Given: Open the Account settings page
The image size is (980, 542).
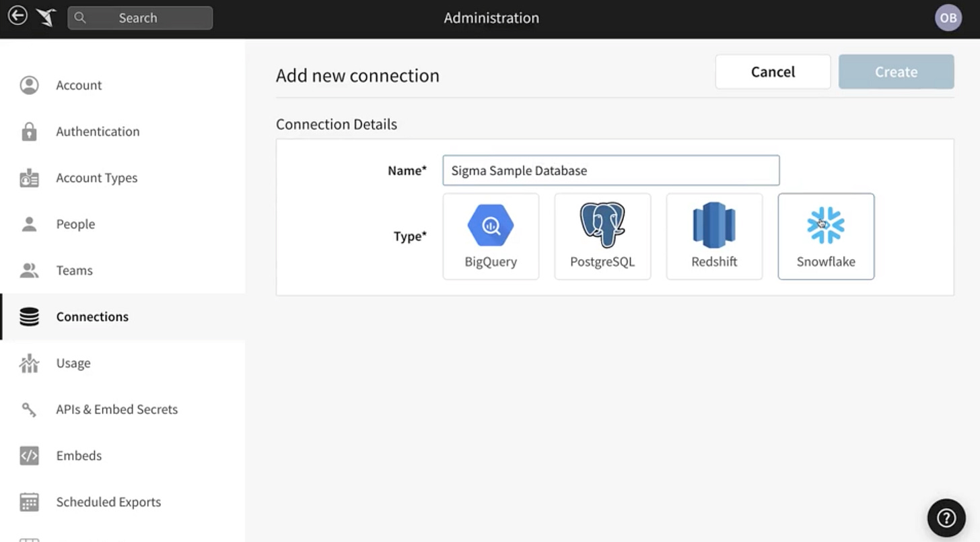Looking at the screenshot, I should point(123,85).
